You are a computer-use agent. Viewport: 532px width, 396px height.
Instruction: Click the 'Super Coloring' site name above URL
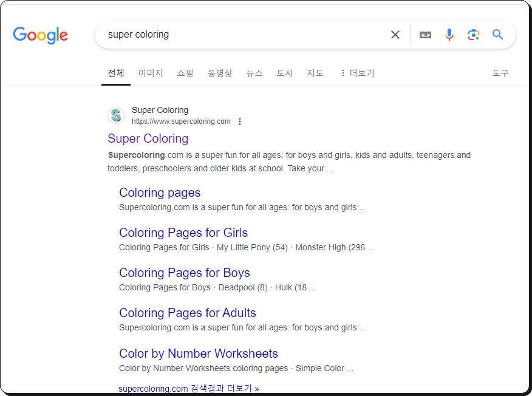click(x=160, y=110)
